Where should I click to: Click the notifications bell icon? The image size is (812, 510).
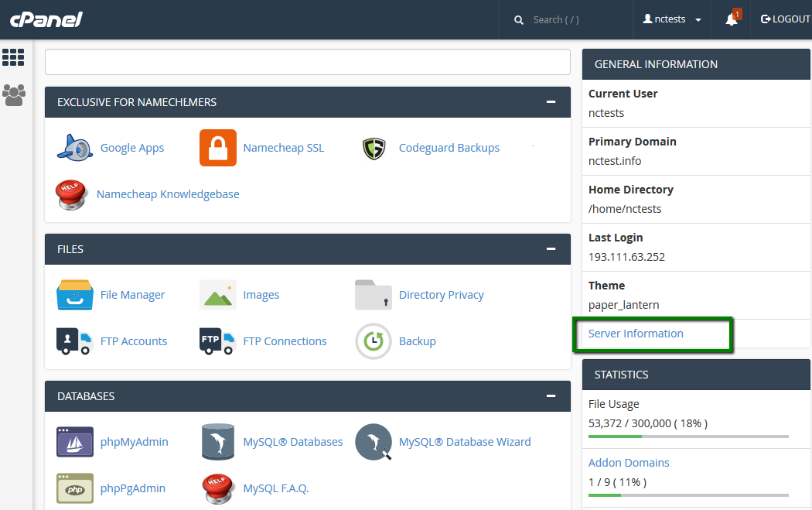coord(732,19)
